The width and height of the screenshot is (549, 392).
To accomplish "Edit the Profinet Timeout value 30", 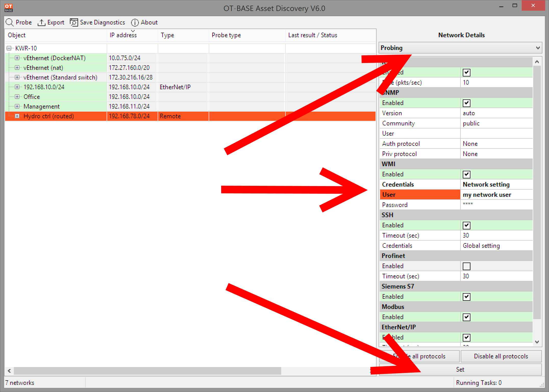I will tap(496, 276).
